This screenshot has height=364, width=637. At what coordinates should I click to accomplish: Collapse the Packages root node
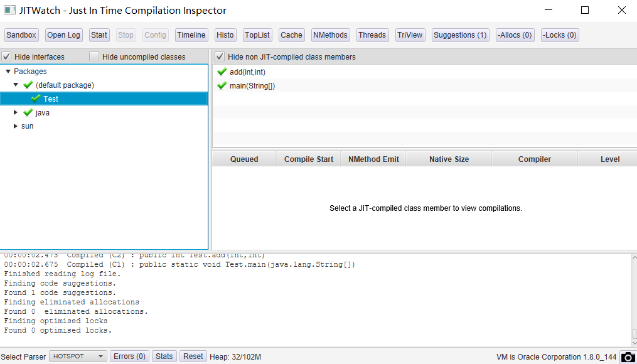[x=8, y=72]
